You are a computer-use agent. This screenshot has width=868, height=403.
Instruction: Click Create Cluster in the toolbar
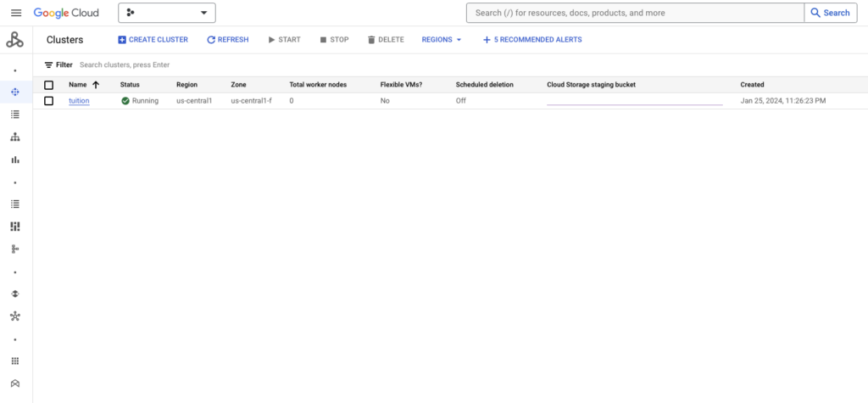(153, 40)
